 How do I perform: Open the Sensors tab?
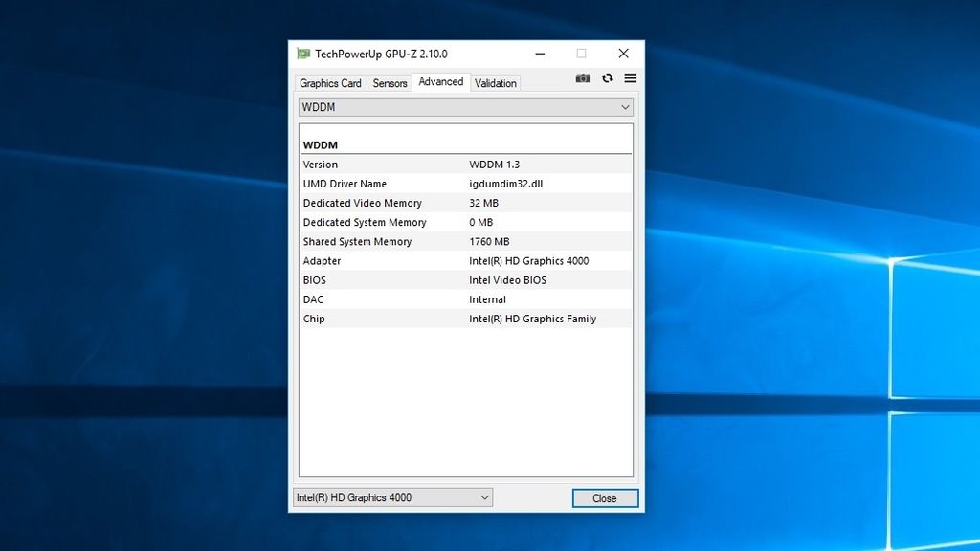pyautogui.click(x=389, y=83)
